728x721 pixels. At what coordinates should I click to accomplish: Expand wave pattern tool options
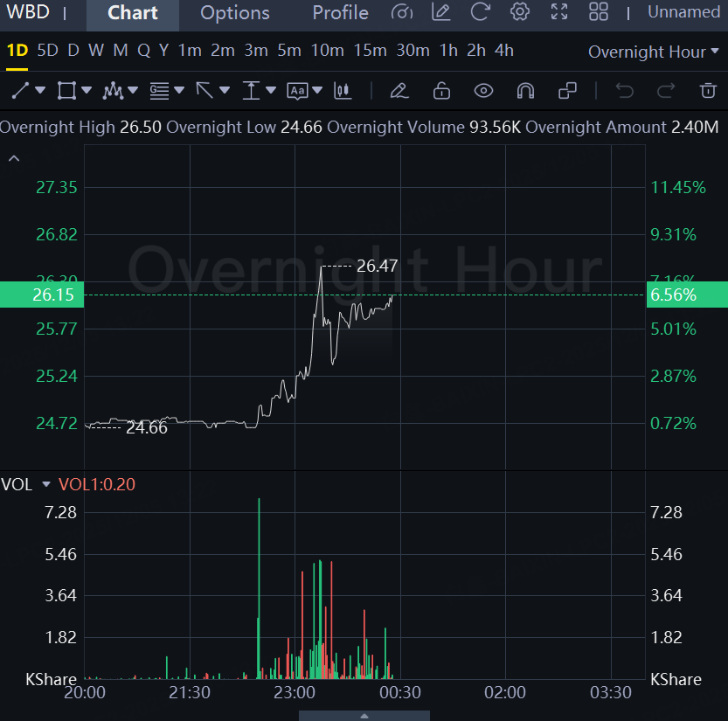(x=133, y=90)
